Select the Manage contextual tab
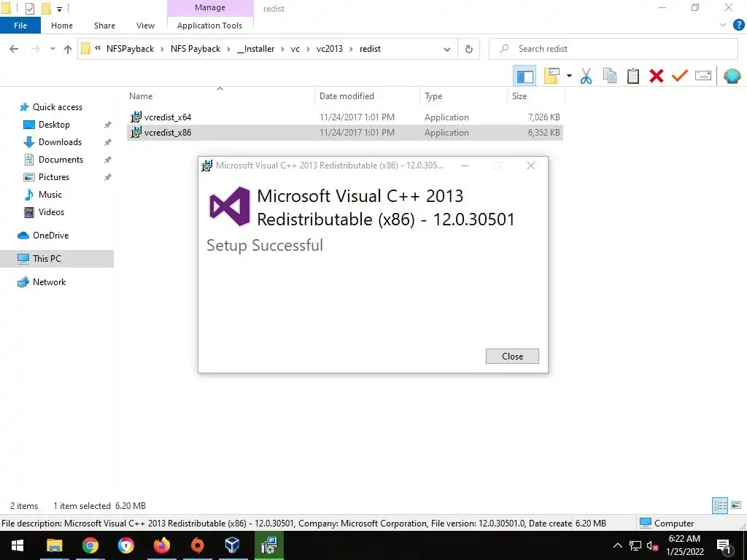 [x=210, y=7]
